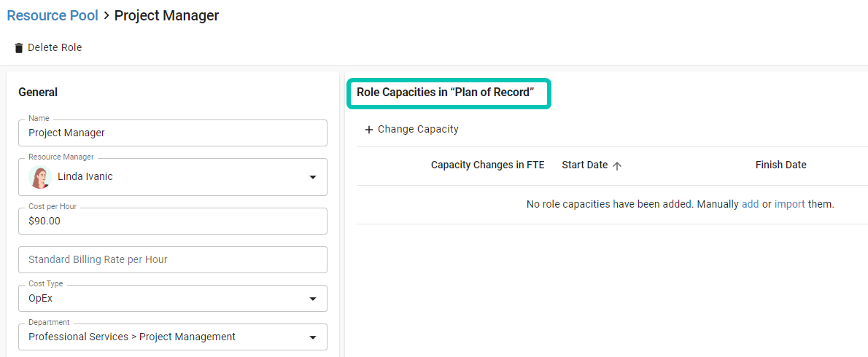This screenshot has width=868, height=357.
Task: Click the Start Date sort arrow icon
Action: pyautogui.click(x=617, y=165)
